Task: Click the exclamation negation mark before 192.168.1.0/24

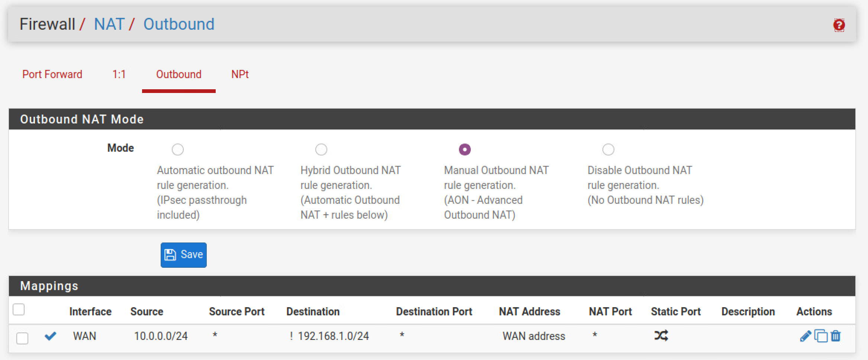Action: click(291, 336)
